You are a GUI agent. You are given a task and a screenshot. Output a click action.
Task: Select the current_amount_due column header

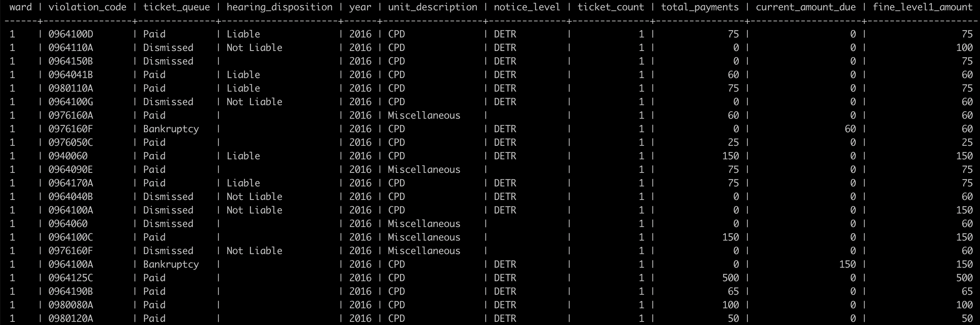click(805, 7)
